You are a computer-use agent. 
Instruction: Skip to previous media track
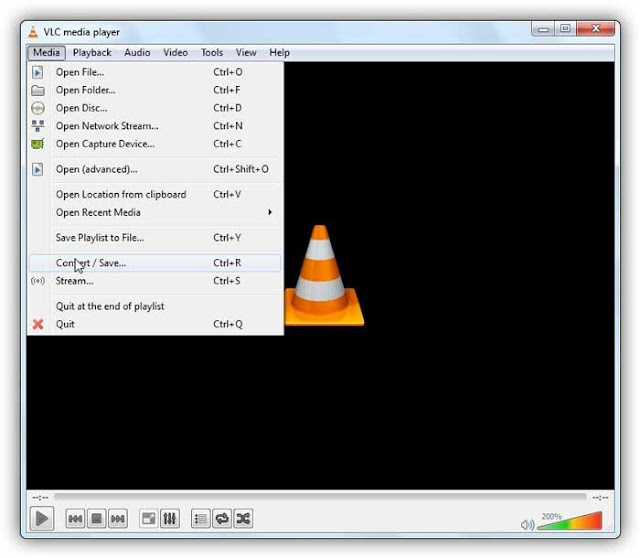[x=76, y=519]
